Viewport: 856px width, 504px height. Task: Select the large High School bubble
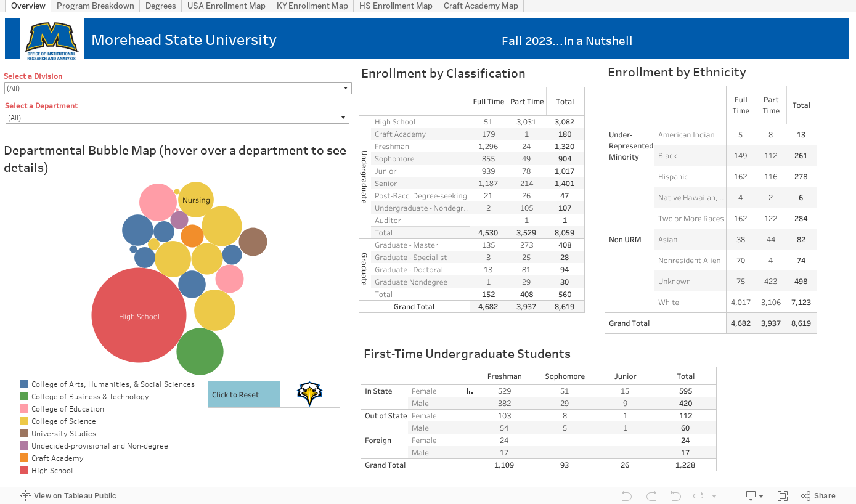(x=139, y=315)
